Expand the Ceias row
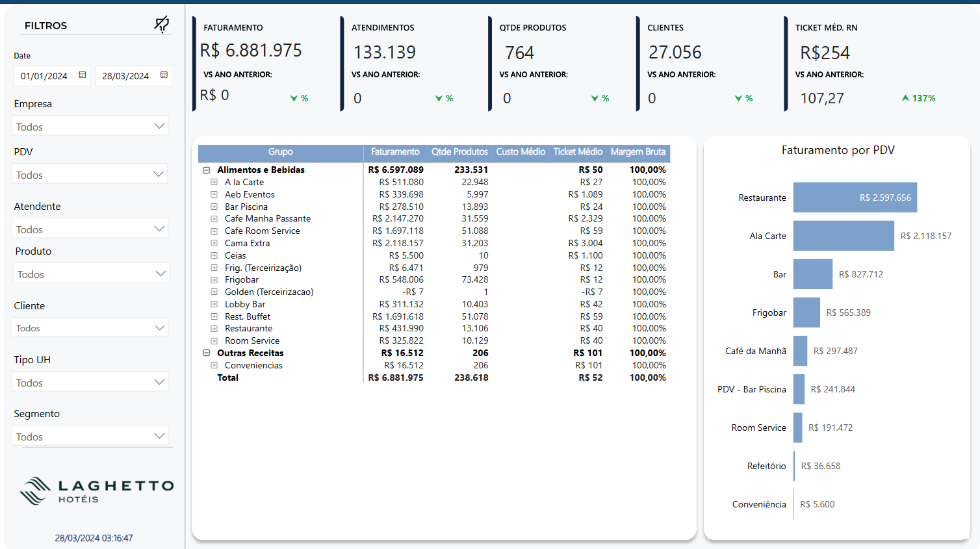Viewport: 980px width, 549px height. coord(214,255)
